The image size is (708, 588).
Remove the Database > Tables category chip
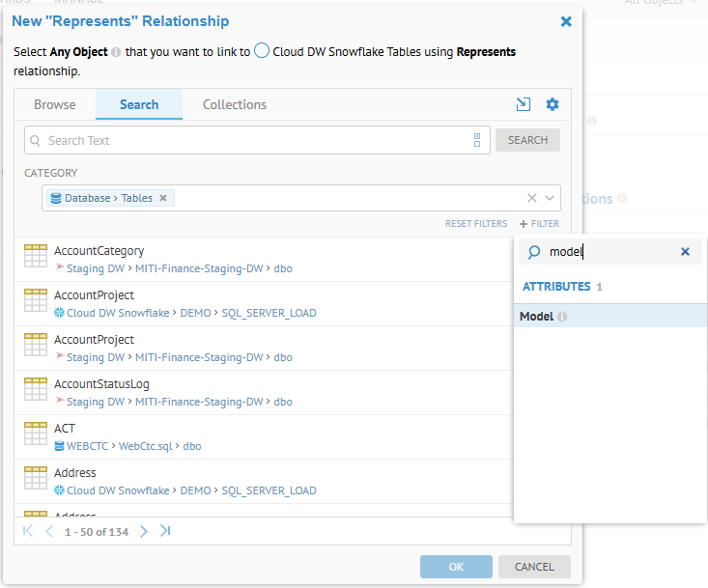163,198
